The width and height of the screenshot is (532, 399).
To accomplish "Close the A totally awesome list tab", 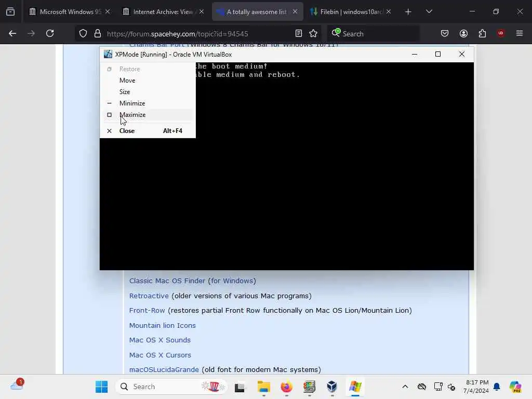I will 295,11.
